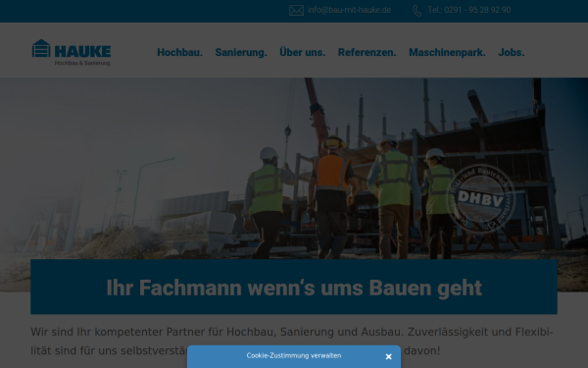Open the Sanierung menu item
Image resolution: width=588 pixels, height=368 pixels.
(241, 52)
